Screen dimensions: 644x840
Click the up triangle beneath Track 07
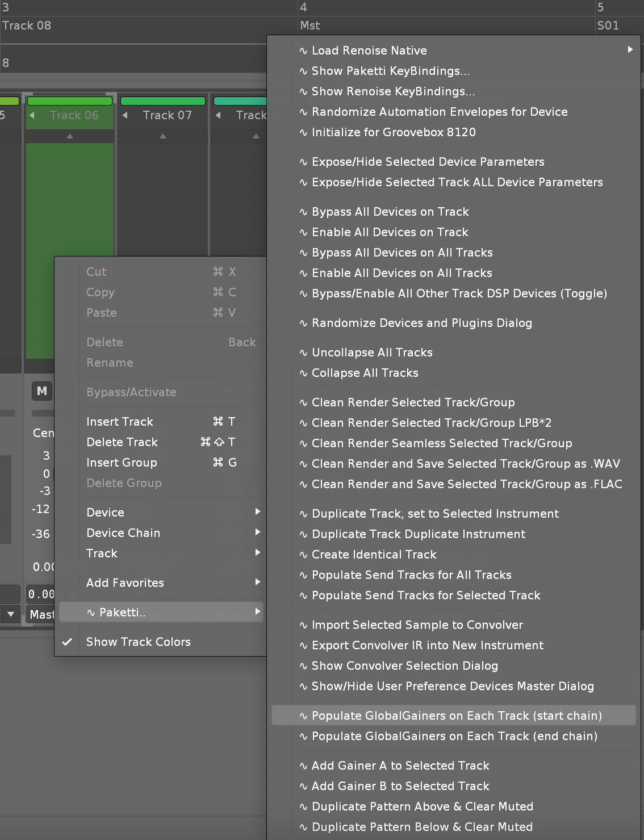(x=163, y=136)
